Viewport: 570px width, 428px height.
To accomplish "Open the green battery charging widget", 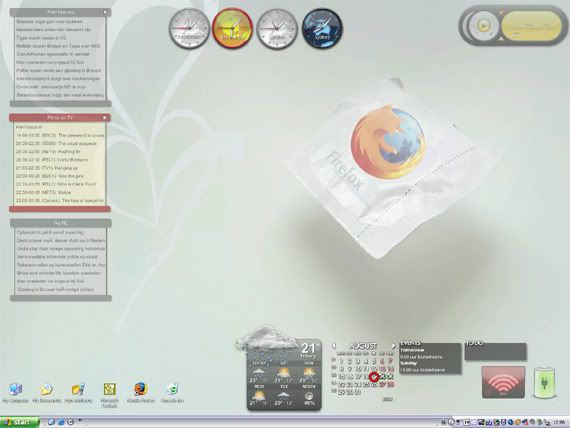I will point(544,382).
